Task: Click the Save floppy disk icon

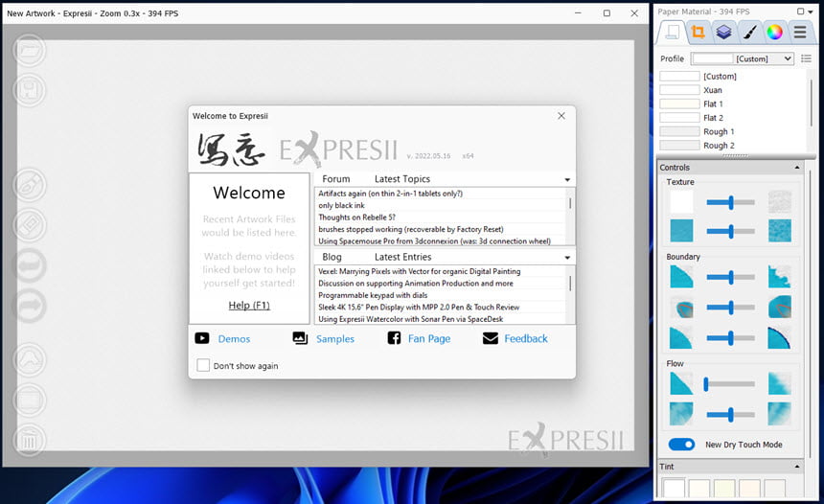Action: 30,90
